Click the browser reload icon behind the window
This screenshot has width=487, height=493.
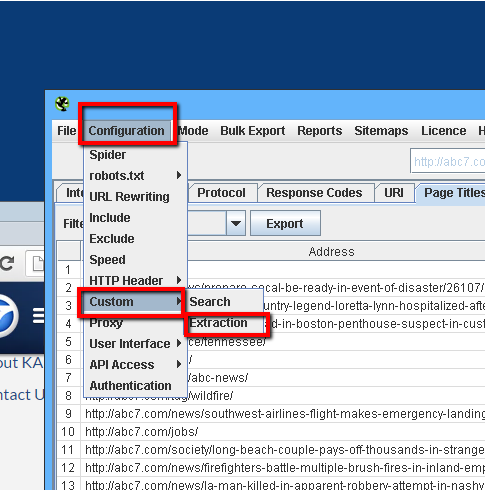(x=7, y=263)
